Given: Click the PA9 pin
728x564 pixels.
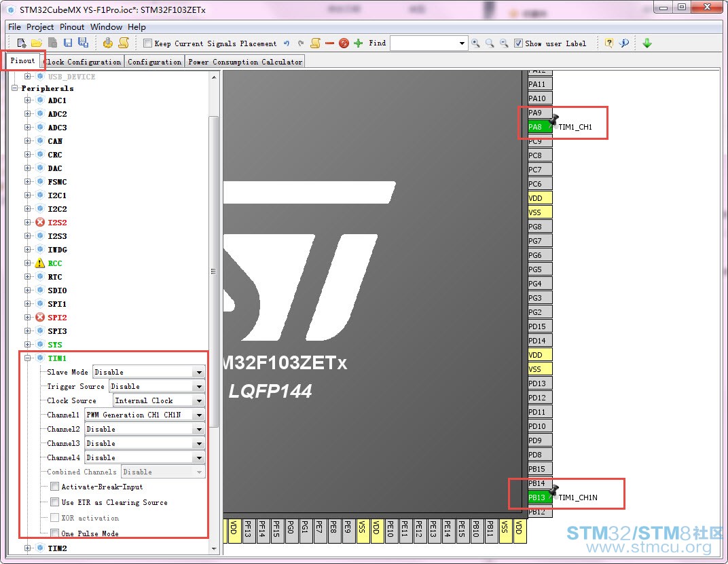Looking at the screenshot, I should [539, 113].
